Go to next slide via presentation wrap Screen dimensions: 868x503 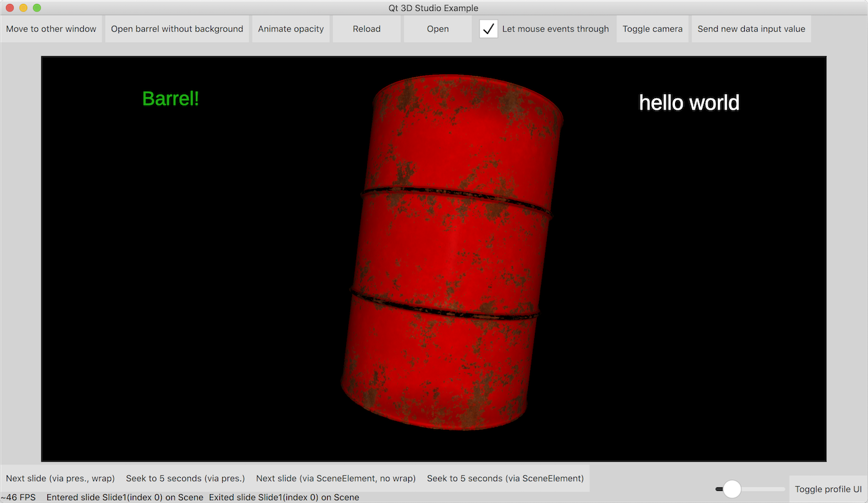60,478
